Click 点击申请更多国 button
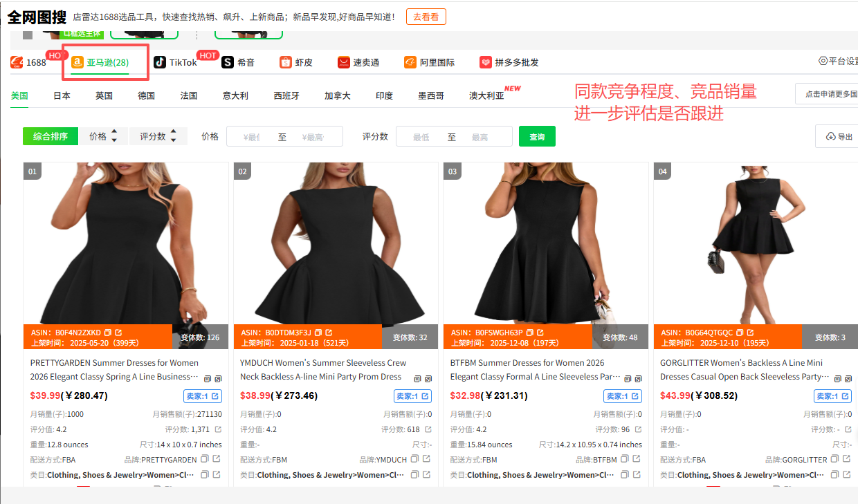The image size is (858, 504). coord(827,93)
